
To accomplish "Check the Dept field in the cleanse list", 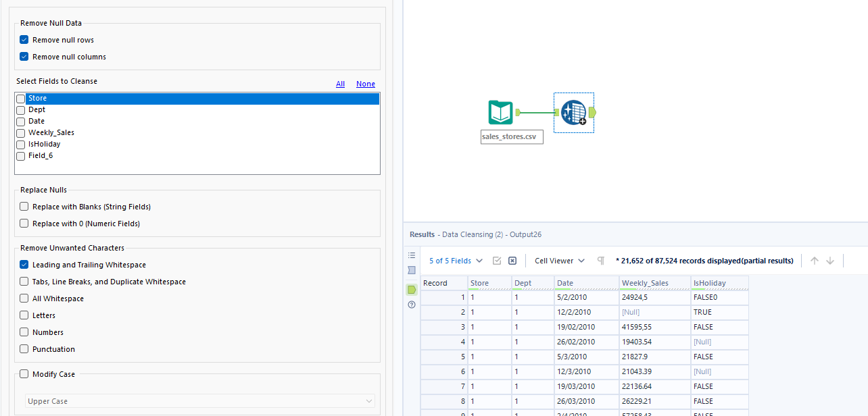I will tap(20, 109).
